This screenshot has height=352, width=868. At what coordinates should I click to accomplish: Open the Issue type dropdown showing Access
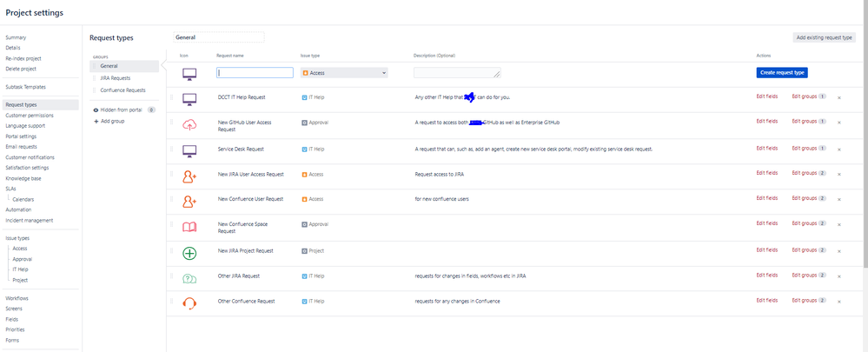click(x=343, y=73)
